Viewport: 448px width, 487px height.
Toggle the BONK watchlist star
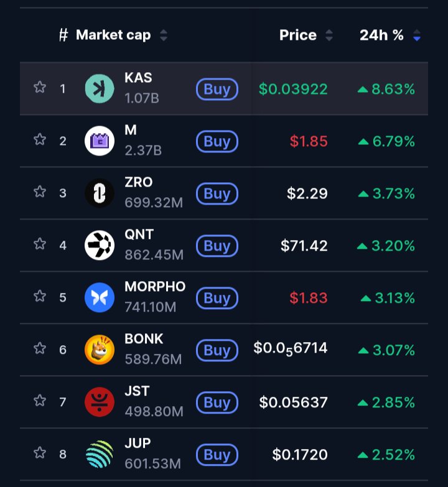click(x=40, y=348)
